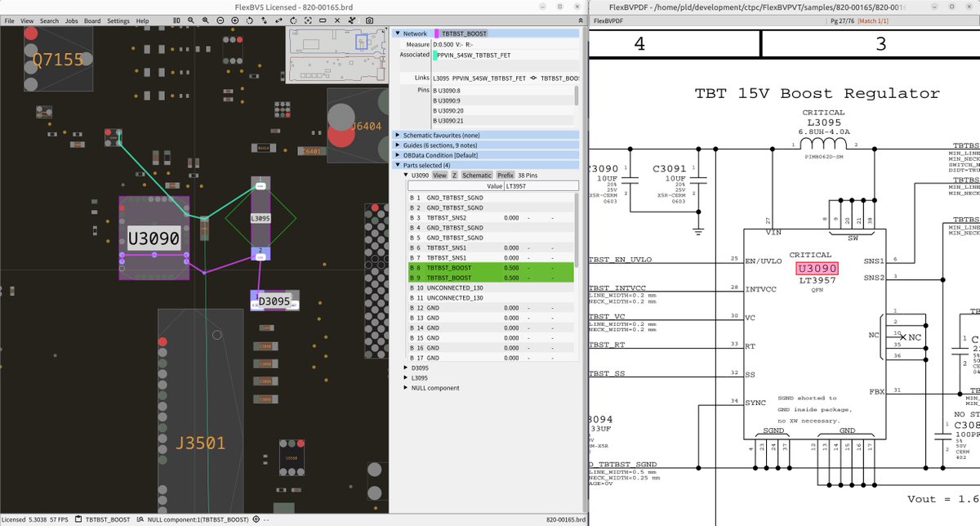Screen dimensions: 980x526
Task: Zoom out with the minus circle icon
Action: [220, 20]
